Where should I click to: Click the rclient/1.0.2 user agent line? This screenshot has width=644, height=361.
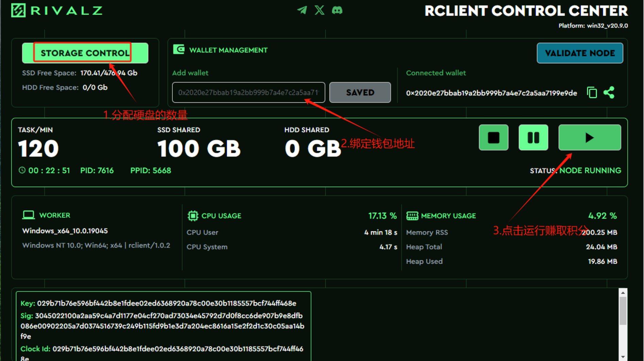(96, 245)
